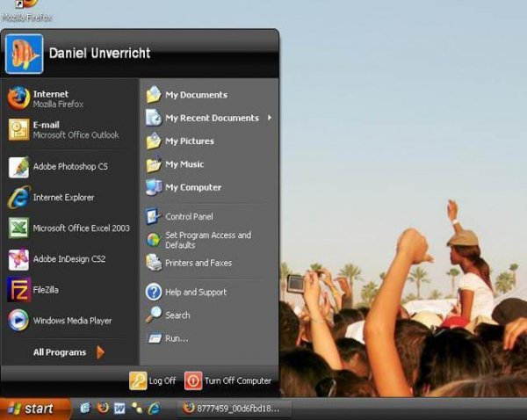Open Adobe Photoshop CS icon
This screenshot has height=420, width=527.
[x=18, y=167]
